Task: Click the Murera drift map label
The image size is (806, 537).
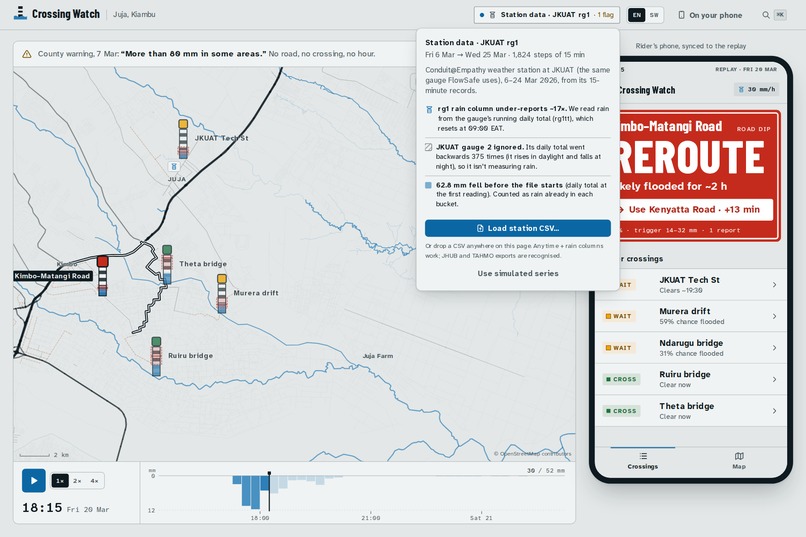Action: (256, 293)
